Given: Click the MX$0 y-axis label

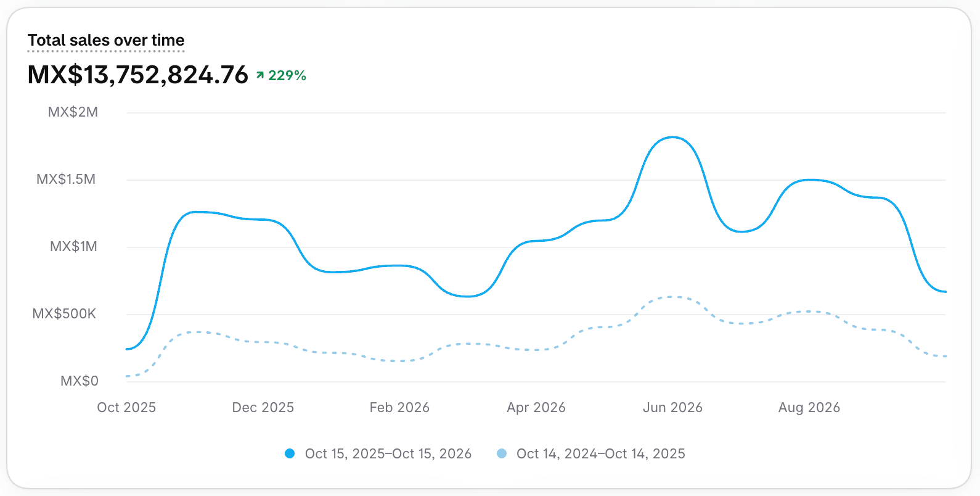Looking at the screenshot, I should [80, 381].
